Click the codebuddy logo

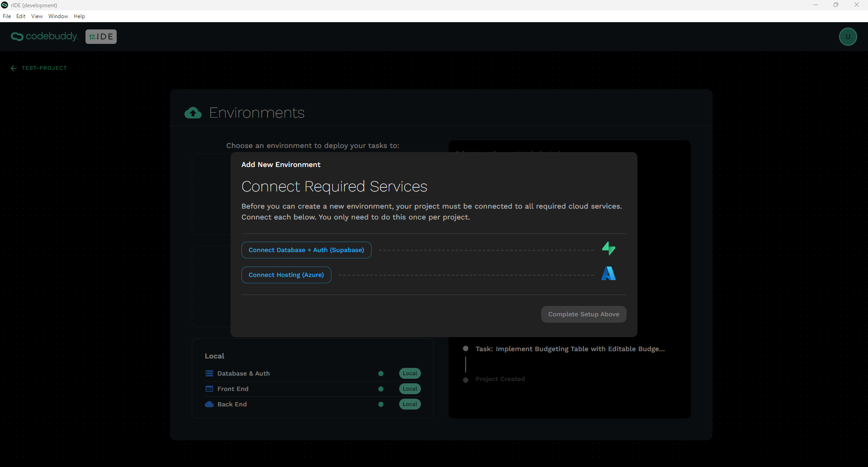pos(44,36)
